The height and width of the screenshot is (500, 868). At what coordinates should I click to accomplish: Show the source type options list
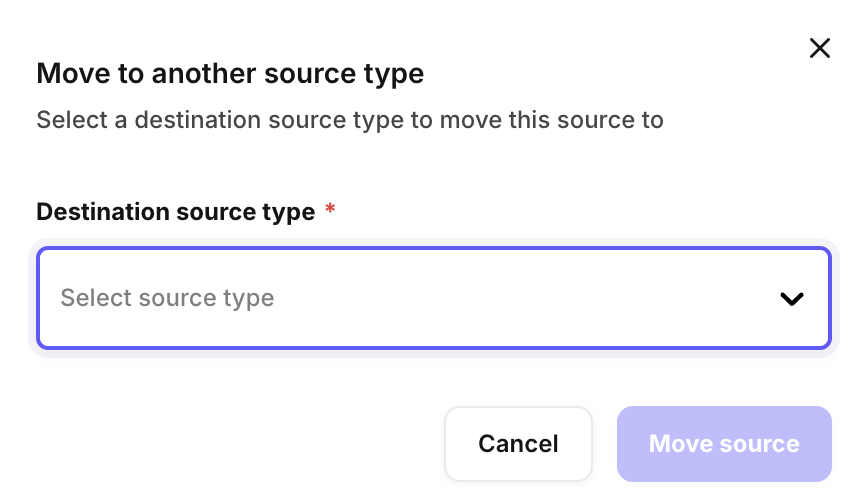pyautogui.click(x=433, y=298)
